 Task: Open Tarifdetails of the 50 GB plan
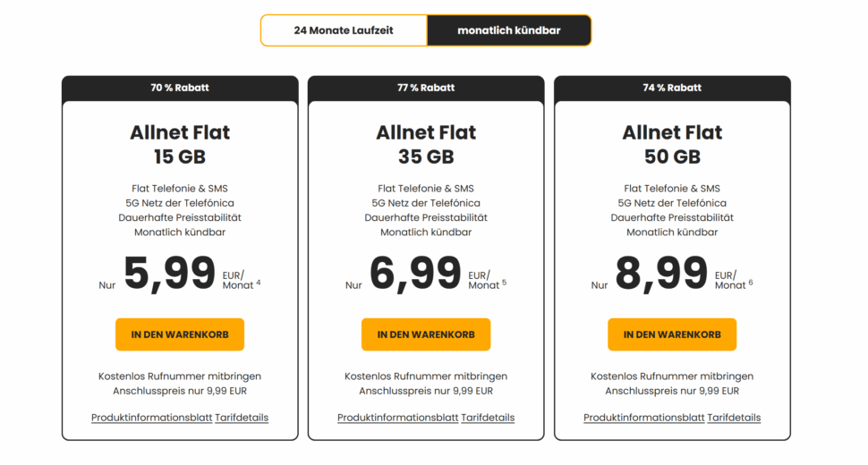(x=734, y=418)
